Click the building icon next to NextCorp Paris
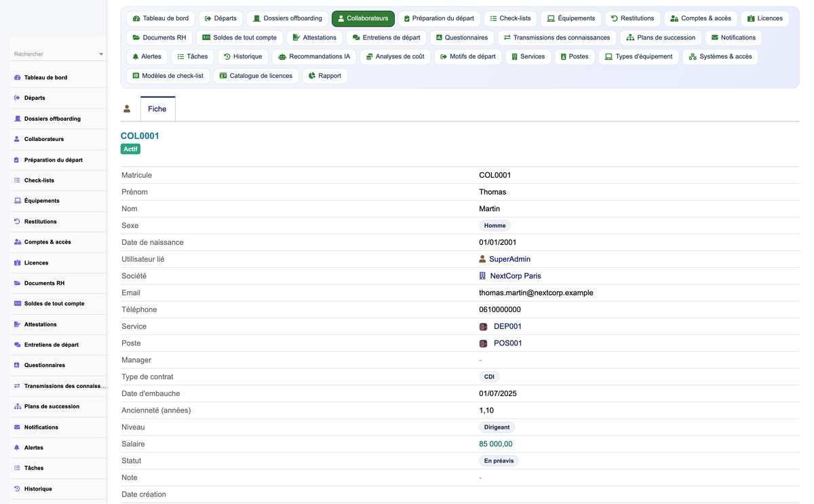The image size is (814, 504). (x=482, y=276)
